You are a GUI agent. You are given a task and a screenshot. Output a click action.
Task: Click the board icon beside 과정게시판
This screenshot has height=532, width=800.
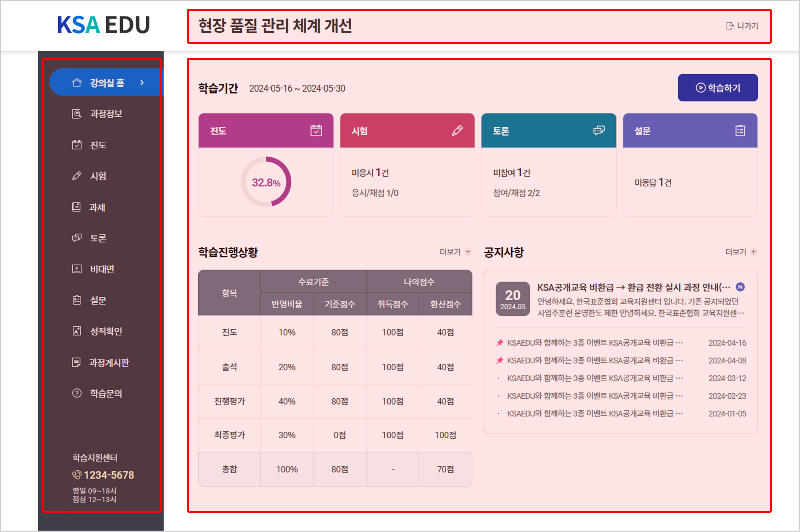tap(76, 362)
